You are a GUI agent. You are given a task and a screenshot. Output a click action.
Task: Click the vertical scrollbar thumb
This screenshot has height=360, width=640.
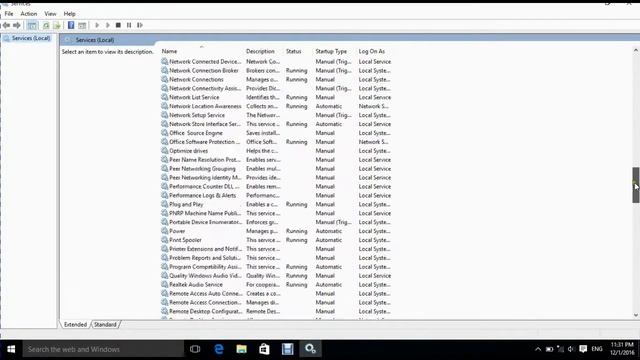click(x=636, y=185)
